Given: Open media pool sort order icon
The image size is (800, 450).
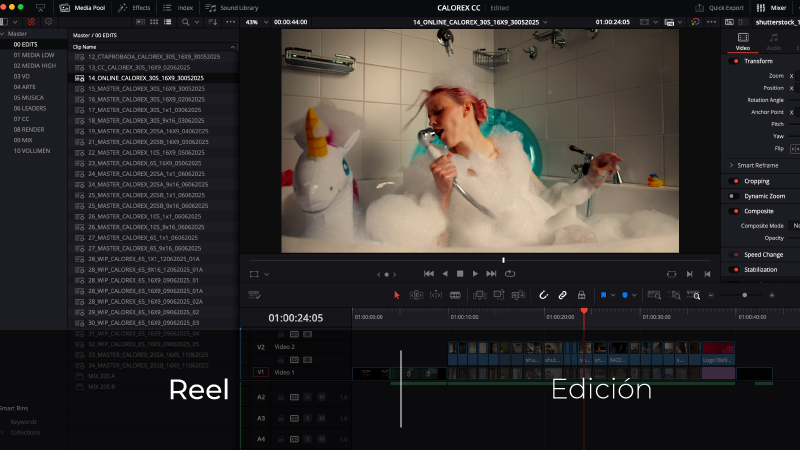Looking at the screenshot, I should (213, 22).
